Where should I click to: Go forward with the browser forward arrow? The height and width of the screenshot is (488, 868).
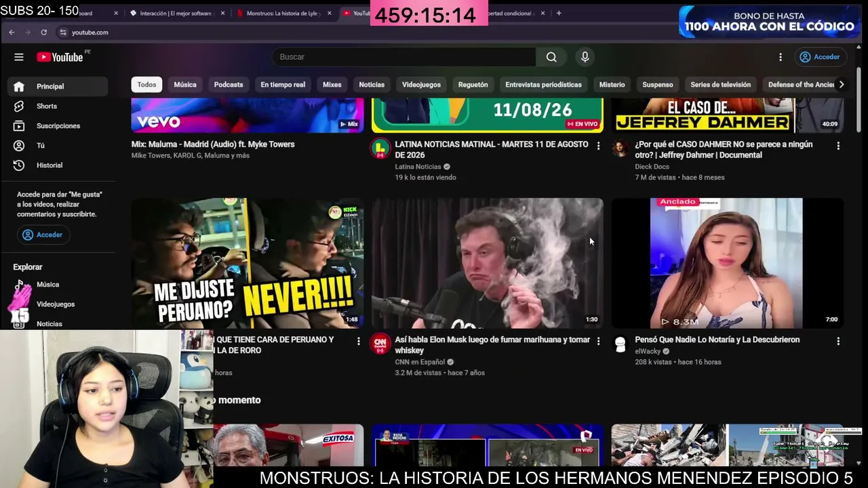28,33
